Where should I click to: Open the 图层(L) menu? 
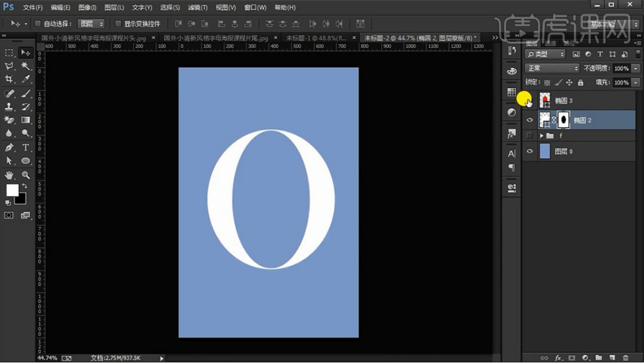[x=114, y=7]
